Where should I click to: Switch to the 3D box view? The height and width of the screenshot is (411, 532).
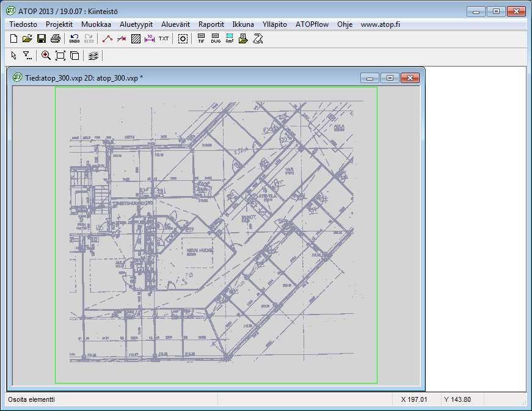coord(75,56)
